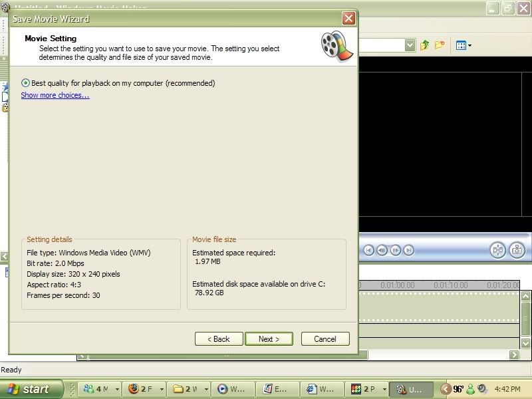This screenshot has height=399, width=532.
Task: Click the Back playback control in the monitor
Action: click(369, 251)
